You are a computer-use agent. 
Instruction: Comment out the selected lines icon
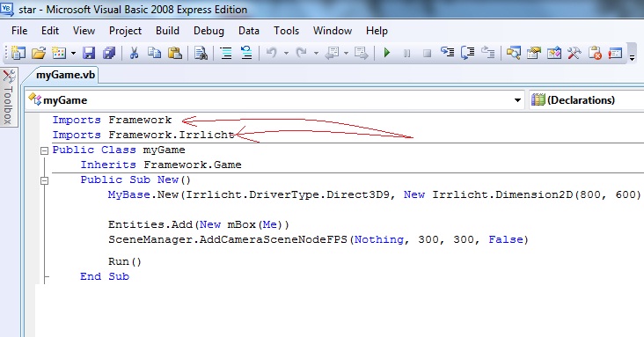(226, 53)
